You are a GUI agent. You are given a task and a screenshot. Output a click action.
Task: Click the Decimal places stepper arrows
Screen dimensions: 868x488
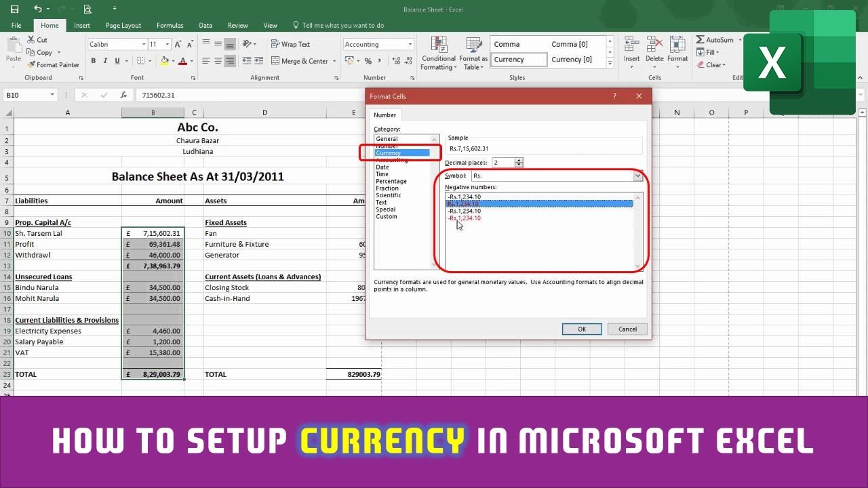click(x=519, y=163)
